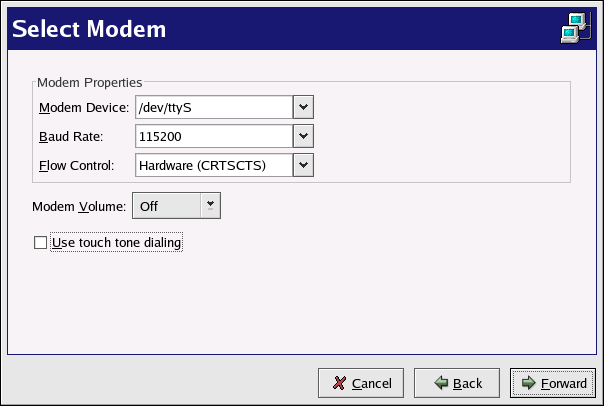This screenshot has width=604, height=406.
Task: Click the 'Flow Control:' label
Action: pyautogui.click(x=78, y=165)
